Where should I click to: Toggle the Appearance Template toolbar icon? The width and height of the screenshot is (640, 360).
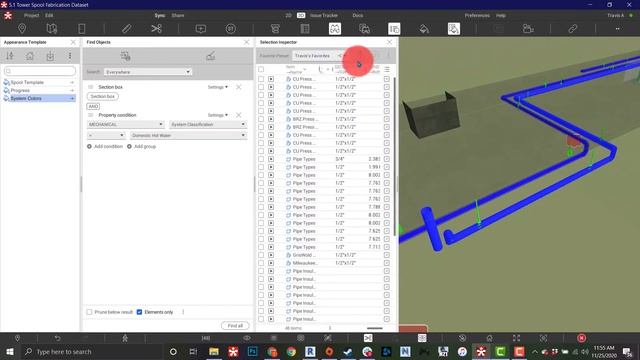[x=454, y=29]
